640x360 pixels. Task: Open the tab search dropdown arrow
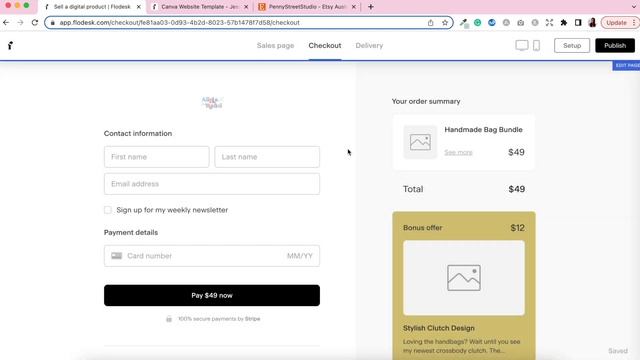click(634, 7)
